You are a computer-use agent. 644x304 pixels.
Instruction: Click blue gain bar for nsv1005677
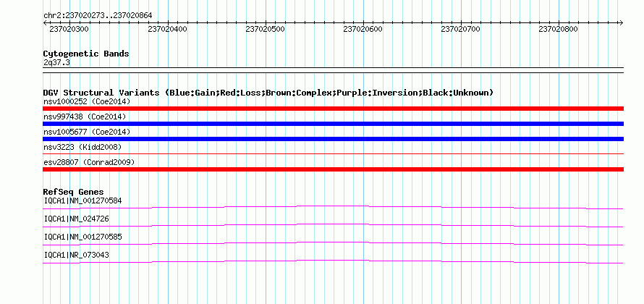click(x=333, y=139)
